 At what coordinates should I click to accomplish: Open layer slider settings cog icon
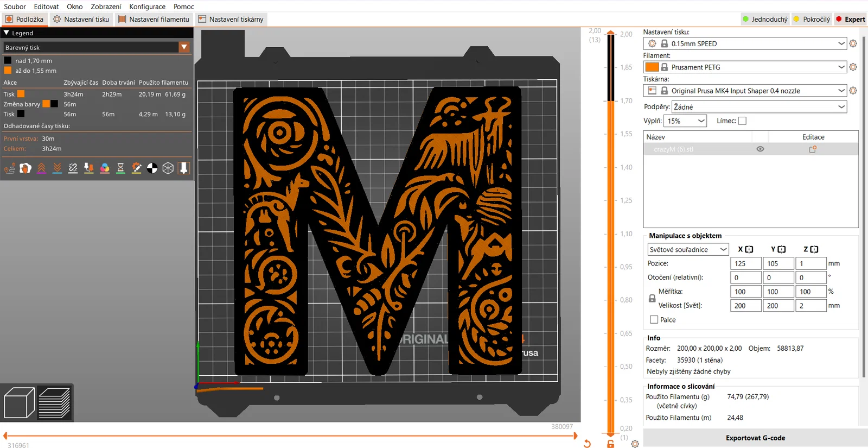pos(635,444)
